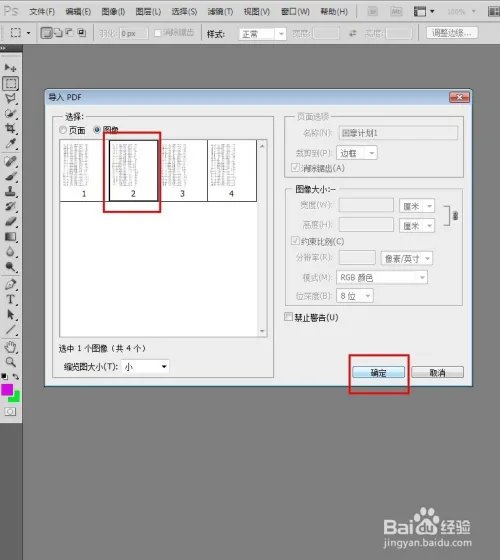The width and height of the screenshot is (500, 560).
Task: Close the 导入 PDF dialog
Action: 459,97
